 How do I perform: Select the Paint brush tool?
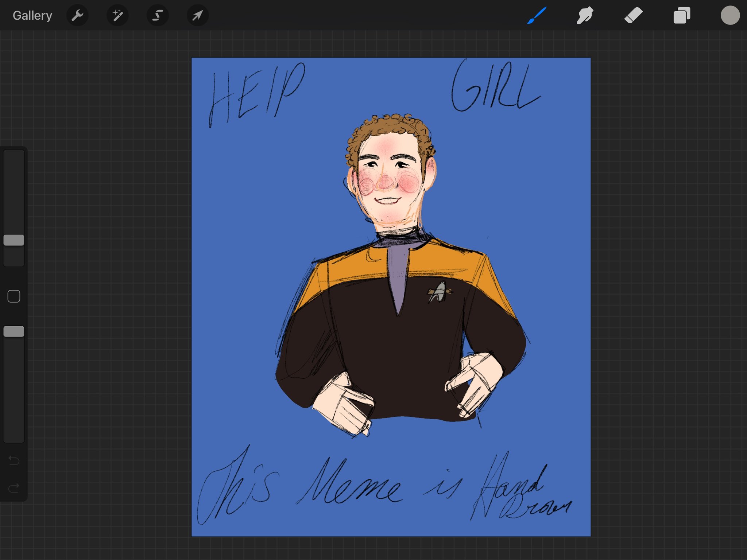(537, 16)
